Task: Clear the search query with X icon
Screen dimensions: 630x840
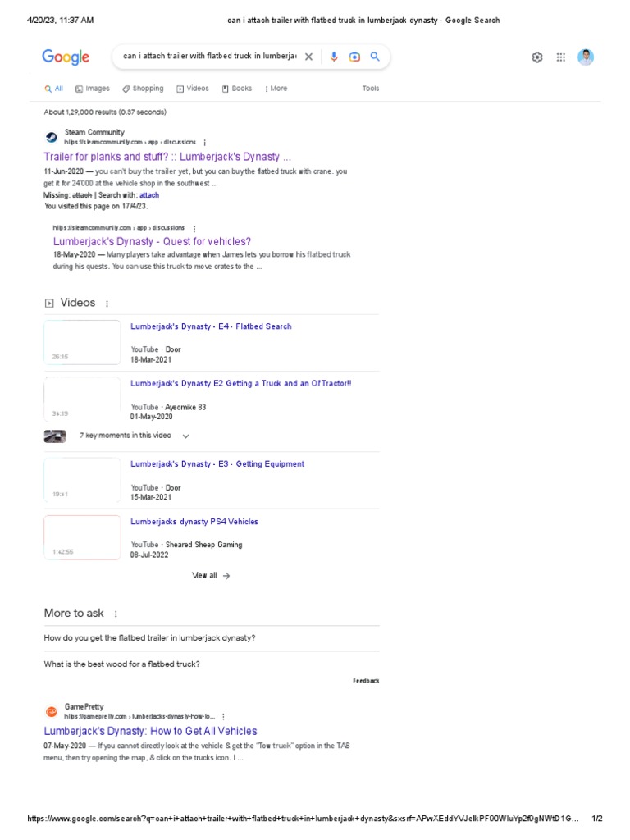Action: click(308, 57)
